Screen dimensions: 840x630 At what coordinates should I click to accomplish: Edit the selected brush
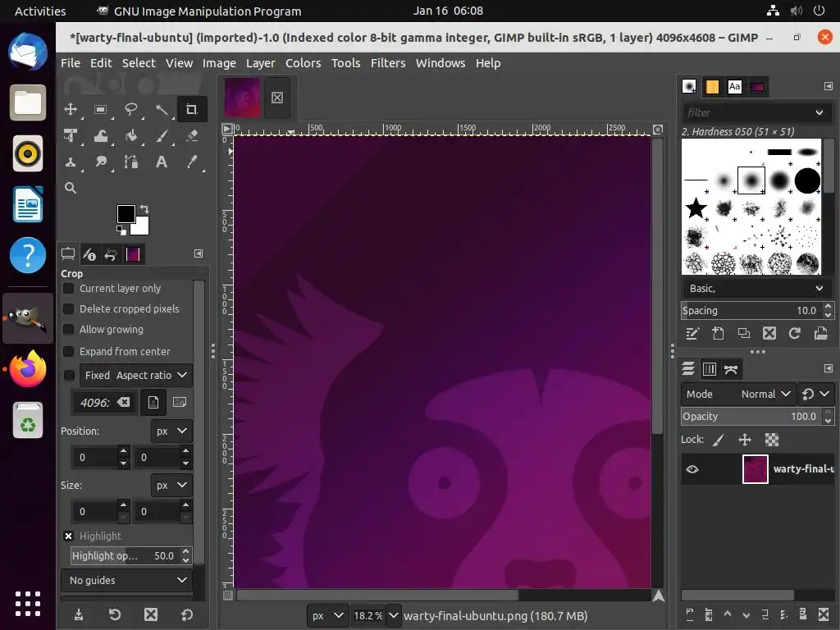(x=692, y=333)
